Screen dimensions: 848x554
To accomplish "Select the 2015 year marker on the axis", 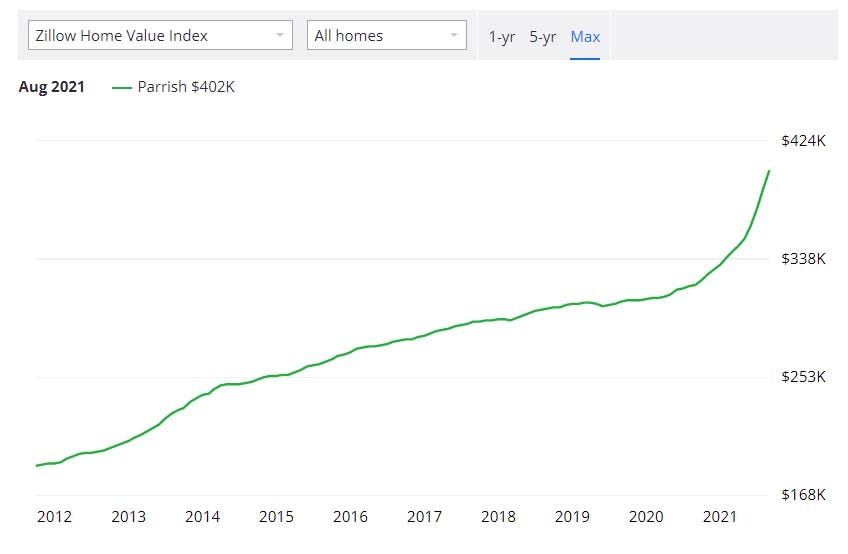I will tap(276, 517).
